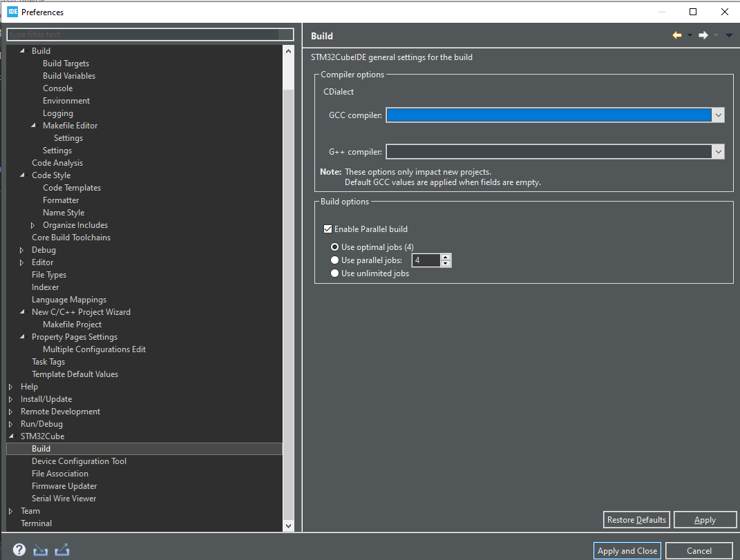Select File Types in the tree
The width and height of the screenshot is (740, 560).
(49, 275)
